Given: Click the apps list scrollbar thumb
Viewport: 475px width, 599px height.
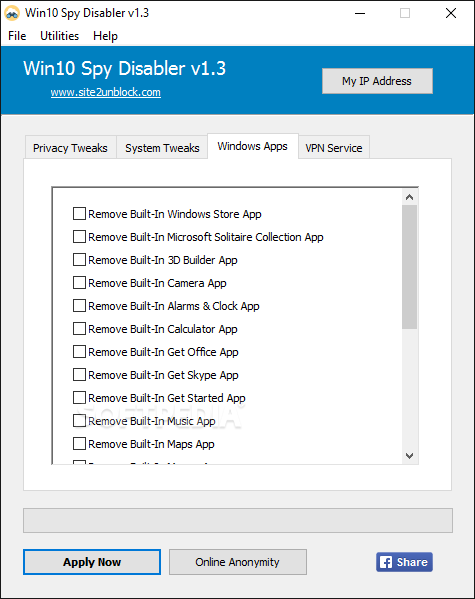Looking at the screenshot, I should (x=409, y=267).
